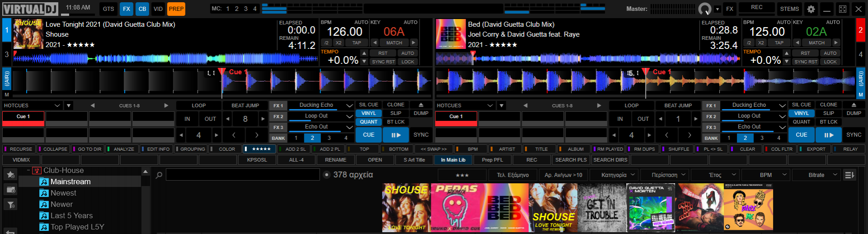868x234 pixels.
Task: Open master output dropdown arrow
Action: (x=717, y=9)
